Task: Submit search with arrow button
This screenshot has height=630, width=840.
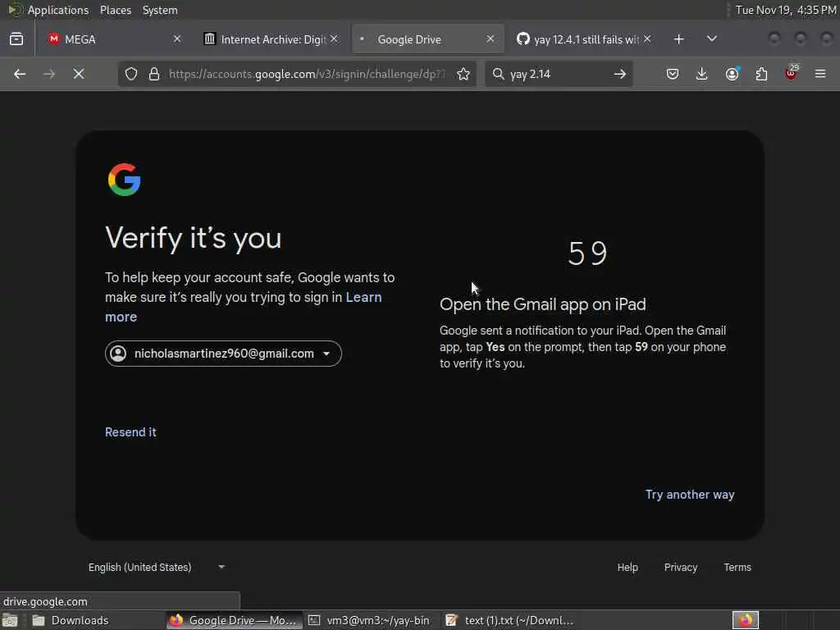Action: 620,74
